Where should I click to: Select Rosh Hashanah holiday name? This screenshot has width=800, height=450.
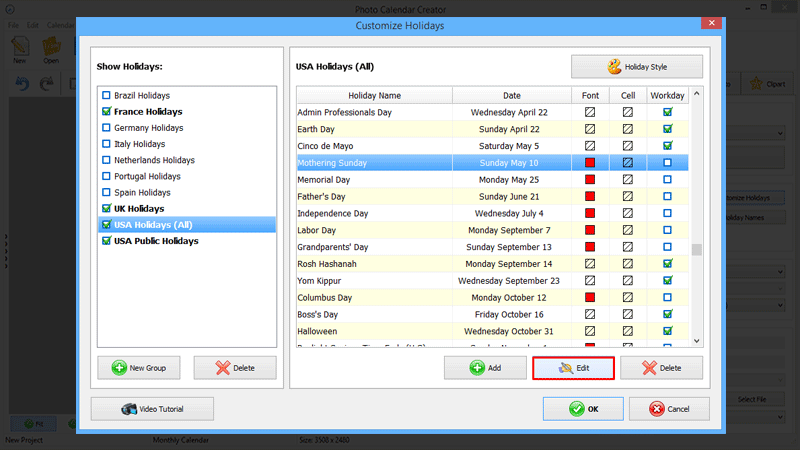coord(327,264)
